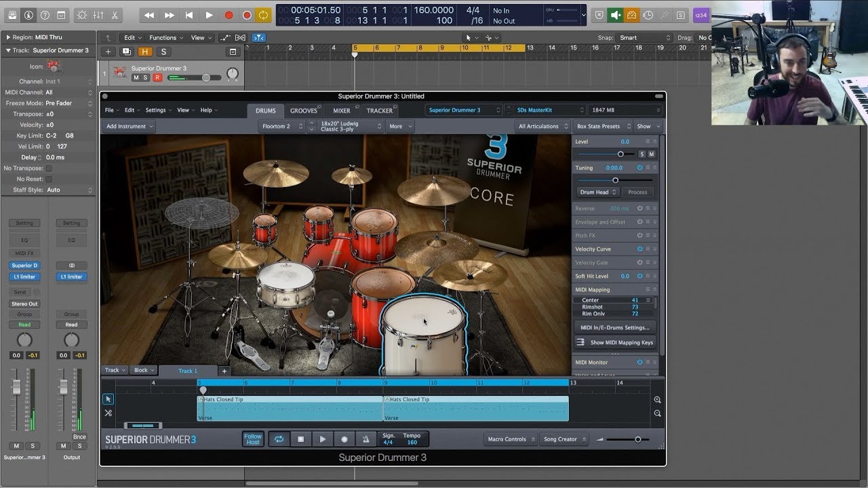The image size is (868, 488).
Task: Click the Superior D instrument slot
Action: click(24, 266)
